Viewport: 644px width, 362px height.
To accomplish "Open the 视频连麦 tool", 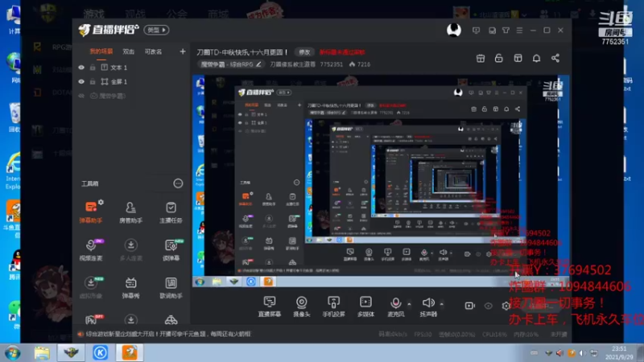I will click(91, 249).
